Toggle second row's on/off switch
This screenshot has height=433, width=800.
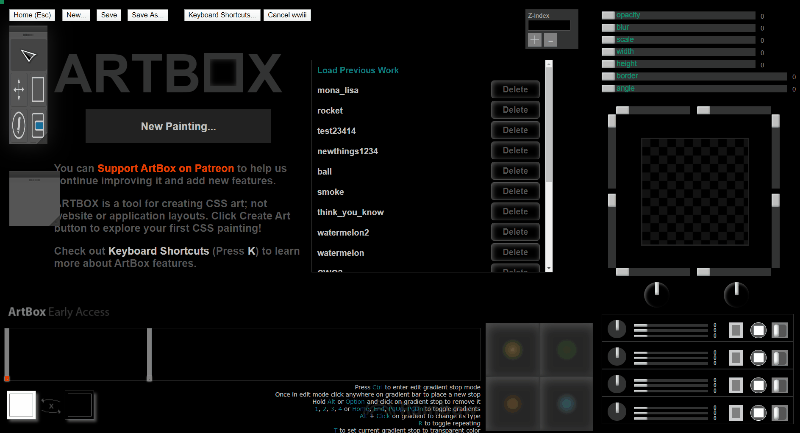coord(780,358)
